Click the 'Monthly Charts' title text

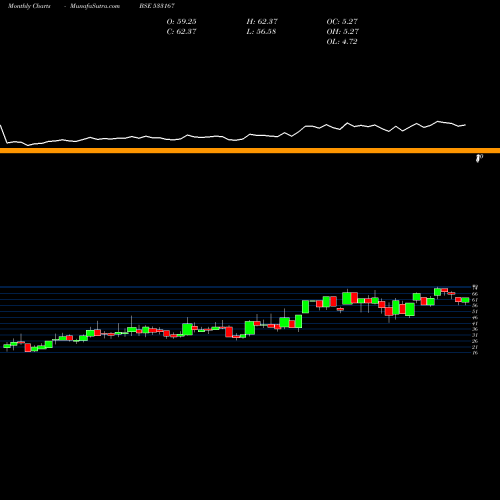pyautogui.click(x=29, y=6)
